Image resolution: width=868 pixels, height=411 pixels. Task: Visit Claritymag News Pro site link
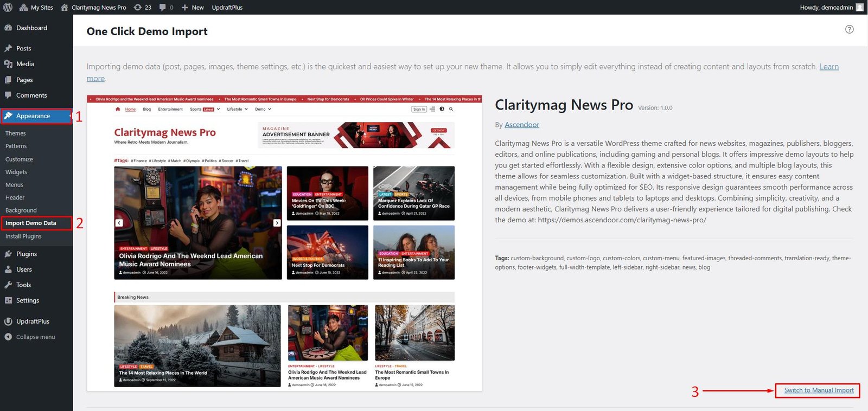[x=93, y=8]
